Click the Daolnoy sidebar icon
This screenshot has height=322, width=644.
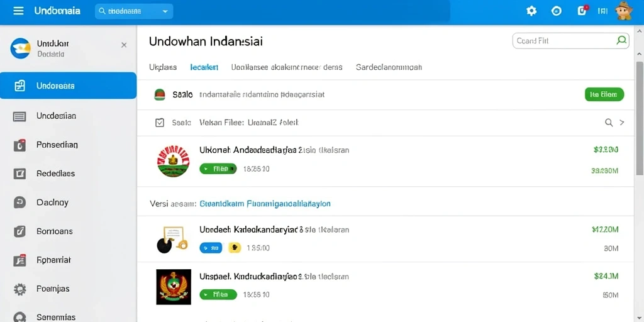click(x=19, y=203)
